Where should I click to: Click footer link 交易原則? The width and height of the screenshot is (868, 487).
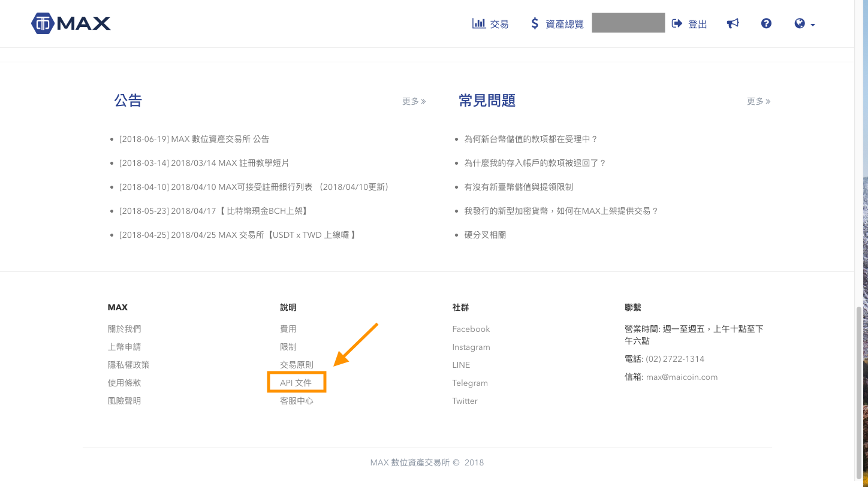[297, 365]
